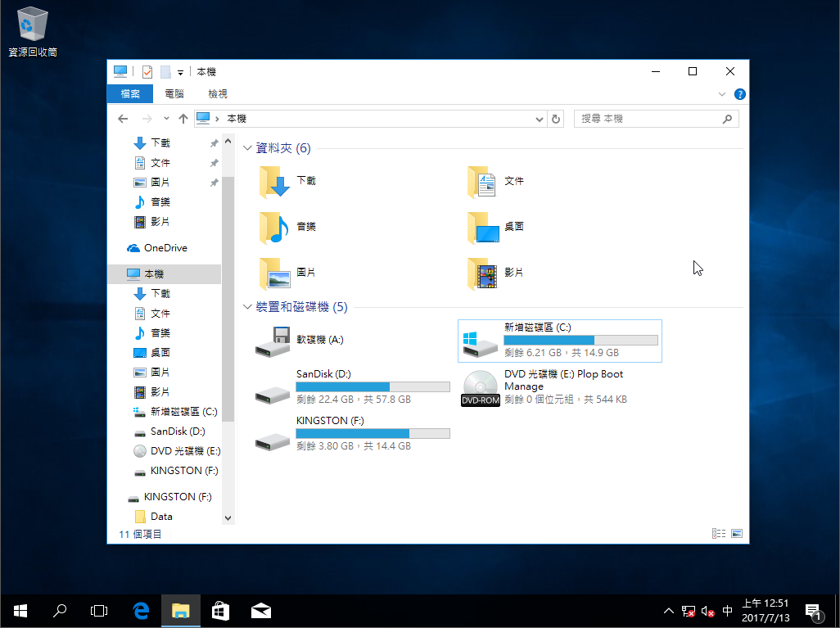The width and height of the screenshot is (840, 628).
Task: Click the up-arrow navigation button
Action: point(183,119)
